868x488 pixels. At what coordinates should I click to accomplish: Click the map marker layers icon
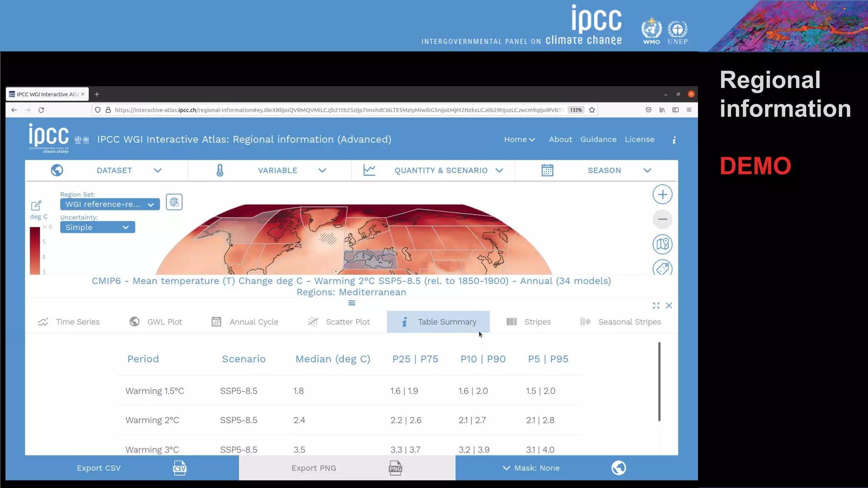pos(662,244)
